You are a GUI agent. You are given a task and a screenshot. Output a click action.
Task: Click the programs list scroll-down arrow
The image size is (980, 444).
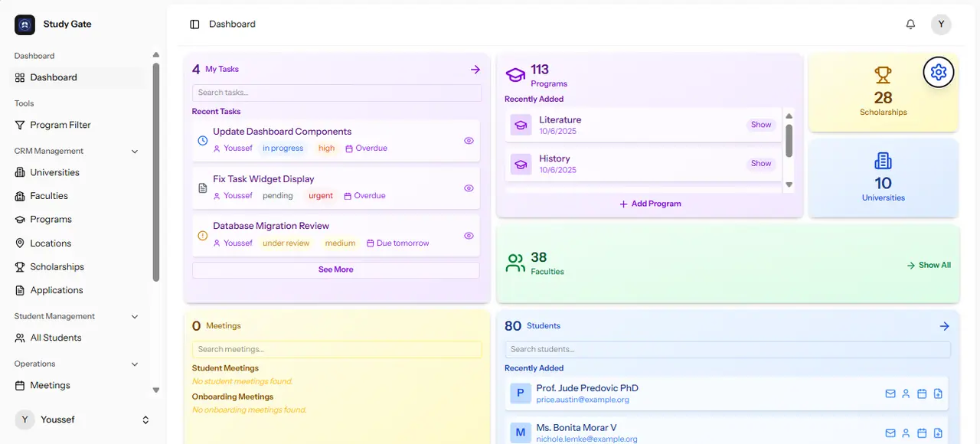coord(789,185)
